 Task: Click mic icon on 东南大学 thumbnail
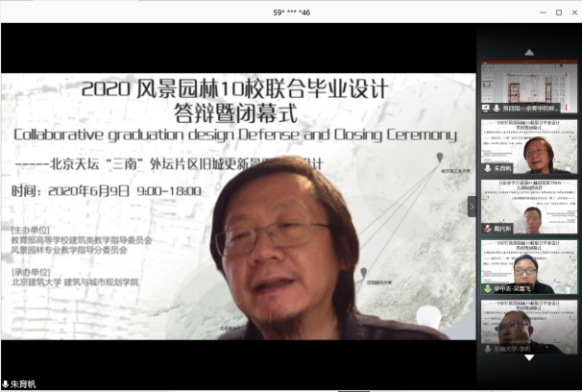tap(487, 348)
